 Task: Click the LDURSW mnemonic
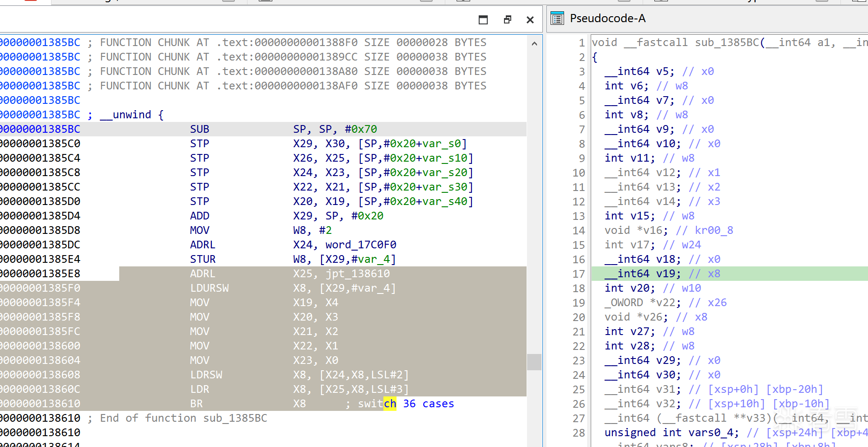pos(210,288)
